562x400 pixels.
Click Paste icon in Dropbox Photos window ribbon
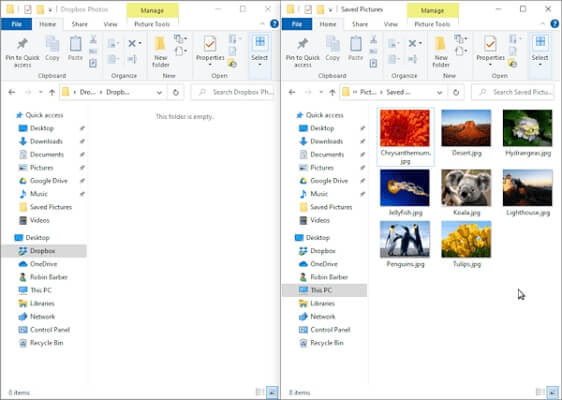pos(75,48)
